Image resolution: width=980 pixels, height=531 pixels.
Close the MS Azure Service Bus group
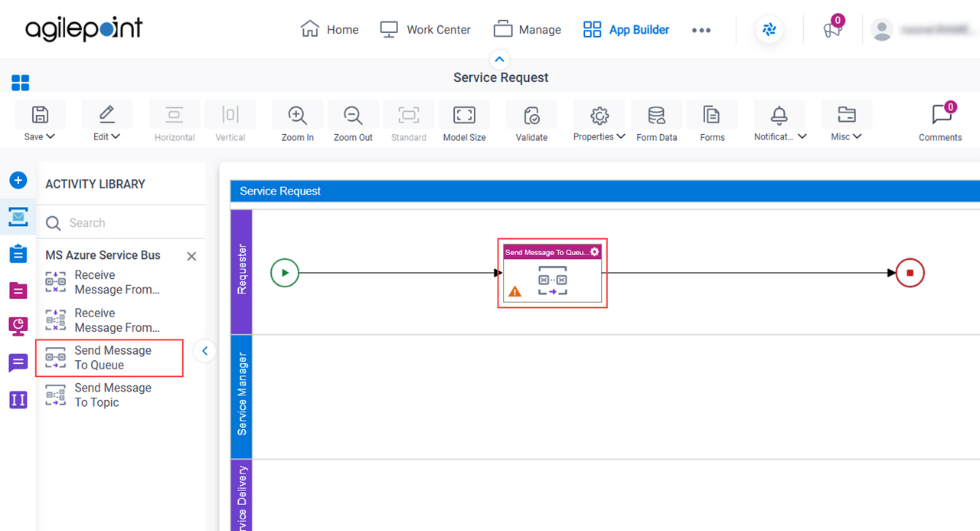[191, 257]
